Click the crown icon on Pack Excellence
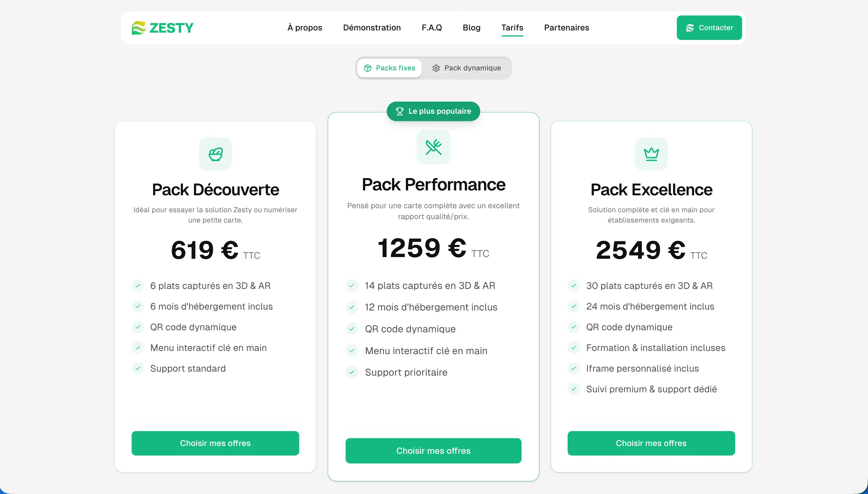Viewport: 868px width, 494px height. pyautogui.click(x=651, y=154)
